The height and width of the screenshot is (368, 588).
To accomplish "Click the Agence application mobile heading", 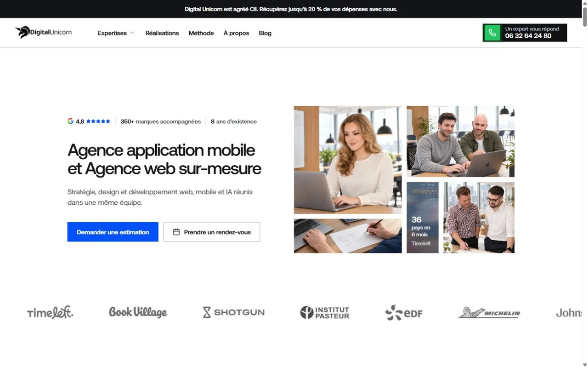I will pos(164,159).
